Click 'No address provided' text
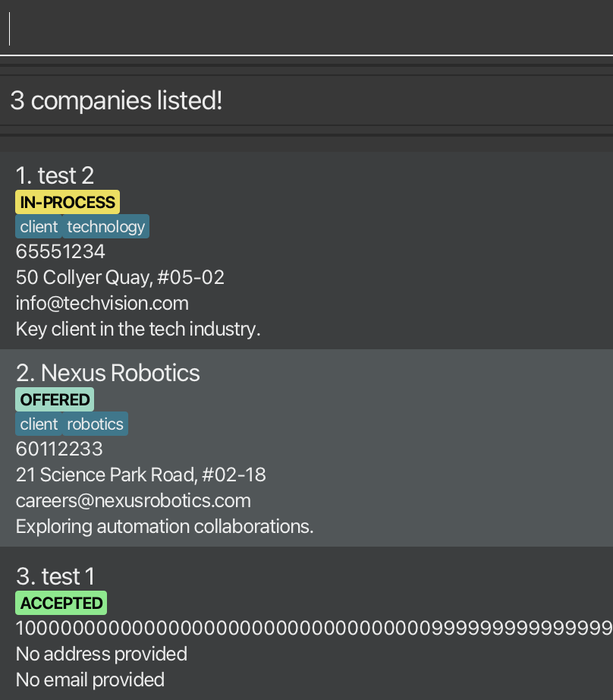This screenshot has height=700, width=613. (x=102, y=654)
